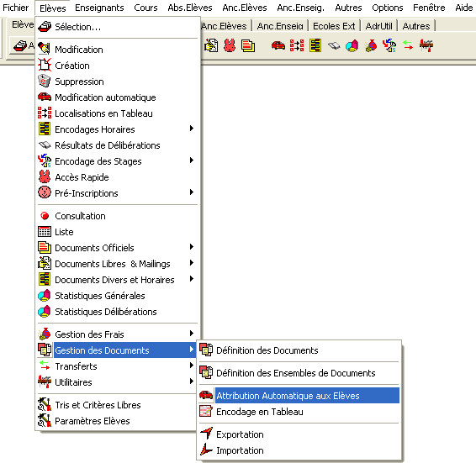Open the Fenêtre menu
The image size is (476, 463).
429,8
